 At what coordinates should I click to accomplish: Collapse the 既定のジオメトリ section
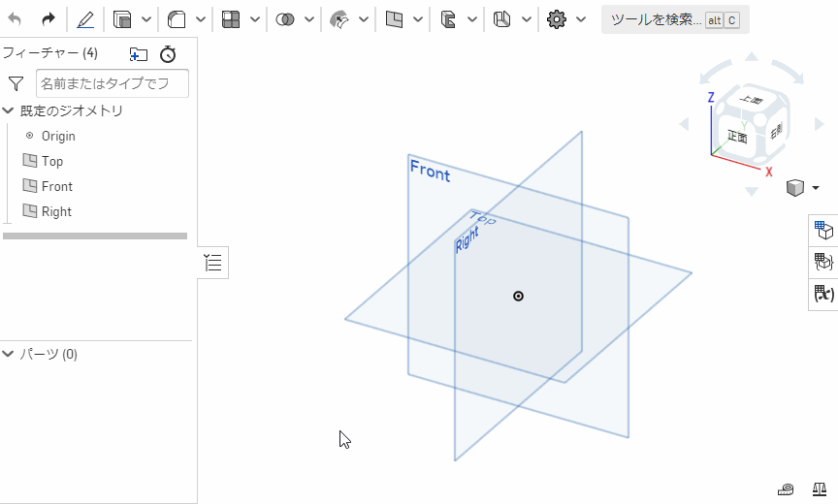point(9,110)
